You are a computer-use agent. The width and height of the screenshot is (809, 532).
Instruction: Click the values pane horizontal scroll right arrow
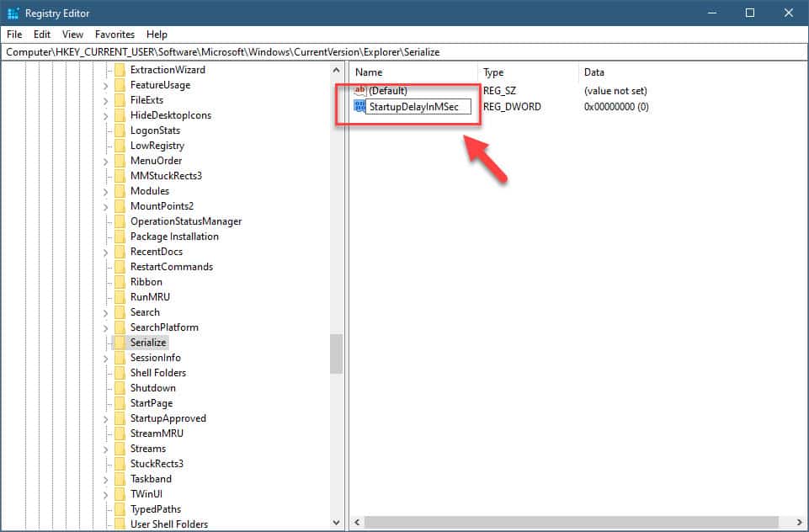tap(799, 522)
